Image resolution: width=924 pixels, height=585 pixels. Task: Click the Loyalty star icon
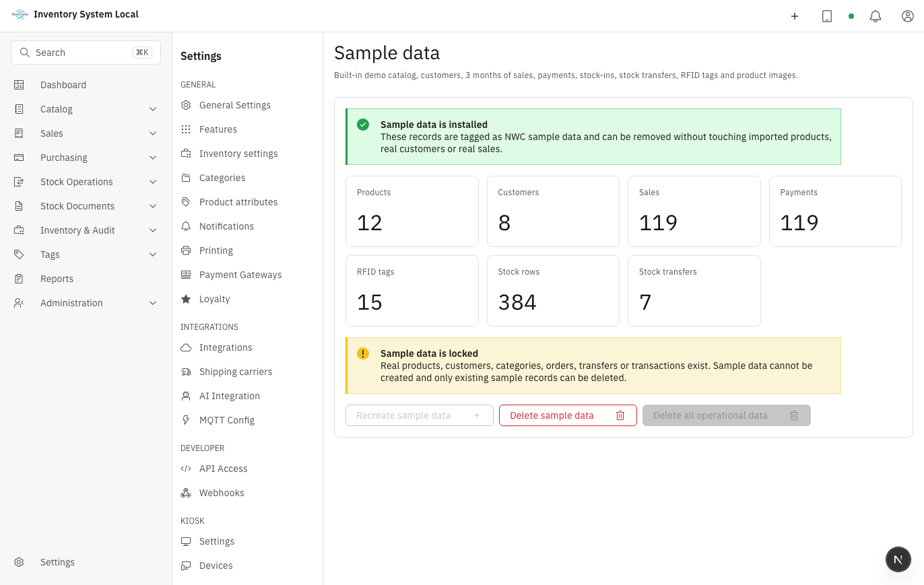[186, 299]
